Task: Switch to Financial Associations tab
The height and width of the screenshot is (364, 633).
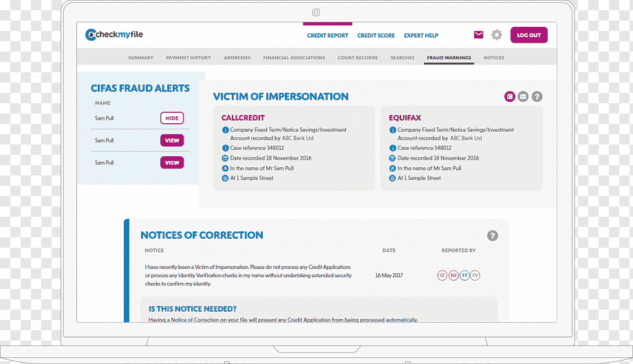Action: click(294, 58)
